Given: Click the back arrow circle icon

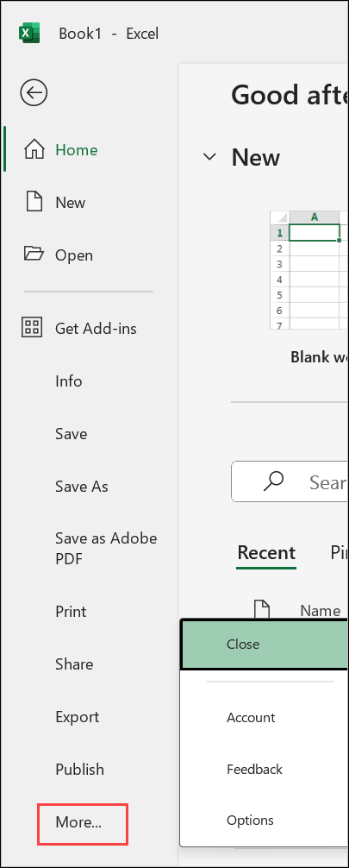Looking at the screenshot, I should tap(34, 92).
